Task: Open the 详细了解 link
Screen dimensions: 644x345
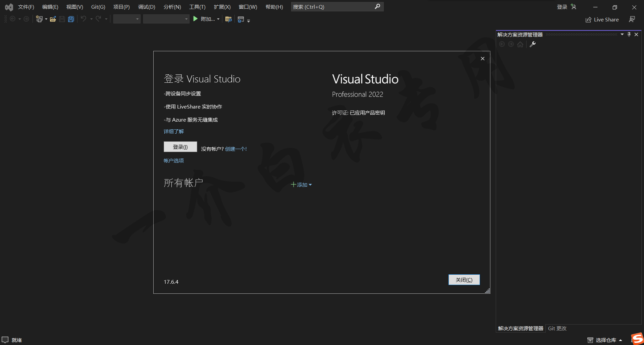Action: 174,131
